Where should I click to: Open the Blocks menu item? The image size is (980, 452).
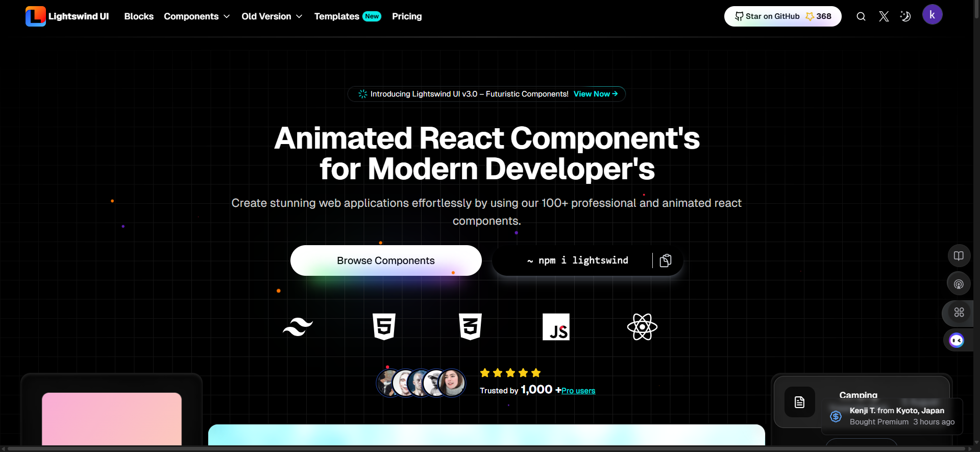139,16
